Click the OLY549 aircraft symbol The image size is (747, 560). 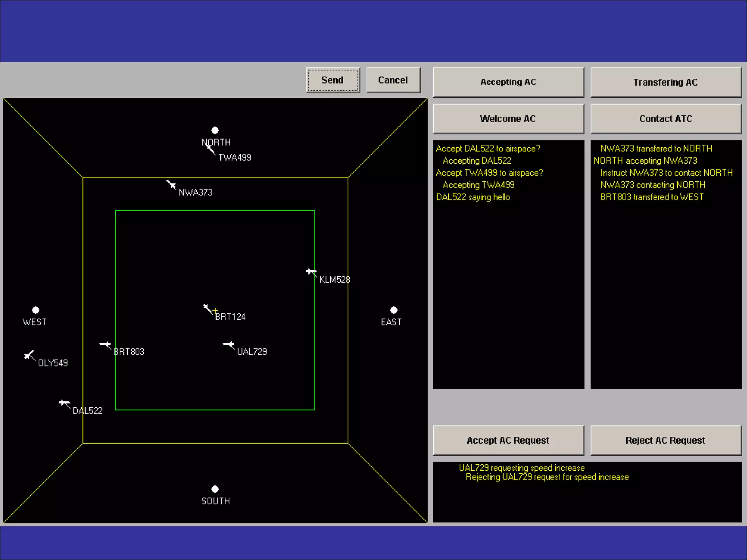29,355
